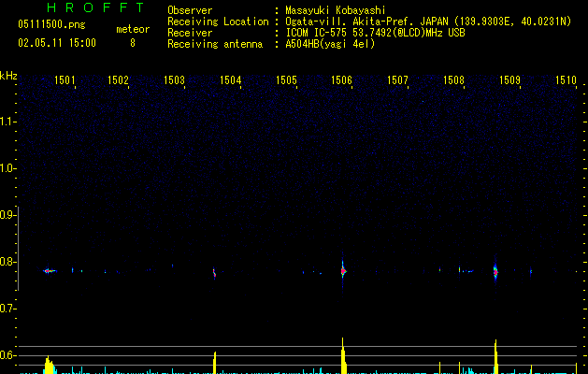This screenshot has height=374, width=588.
Task: Click the kHz axis unit label
Action: click(x=8, y=76)
